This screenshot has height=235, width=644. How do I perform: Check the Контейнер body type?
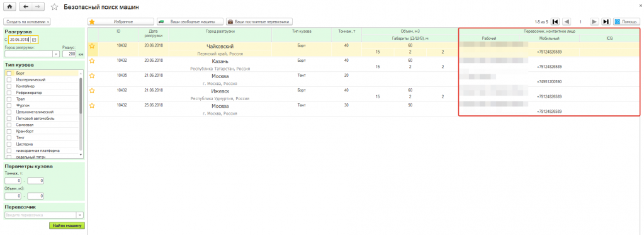coord(9,86)
